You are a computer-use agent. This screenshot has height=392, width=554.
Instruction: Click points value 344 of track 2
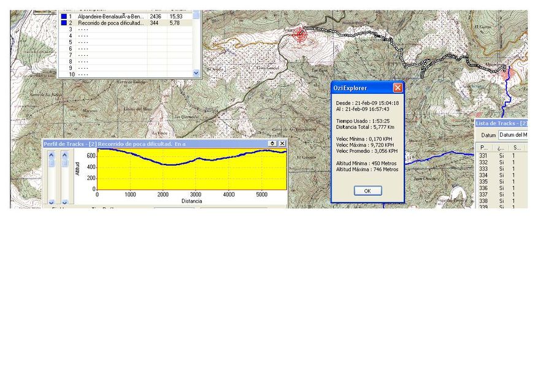point(154,23)
